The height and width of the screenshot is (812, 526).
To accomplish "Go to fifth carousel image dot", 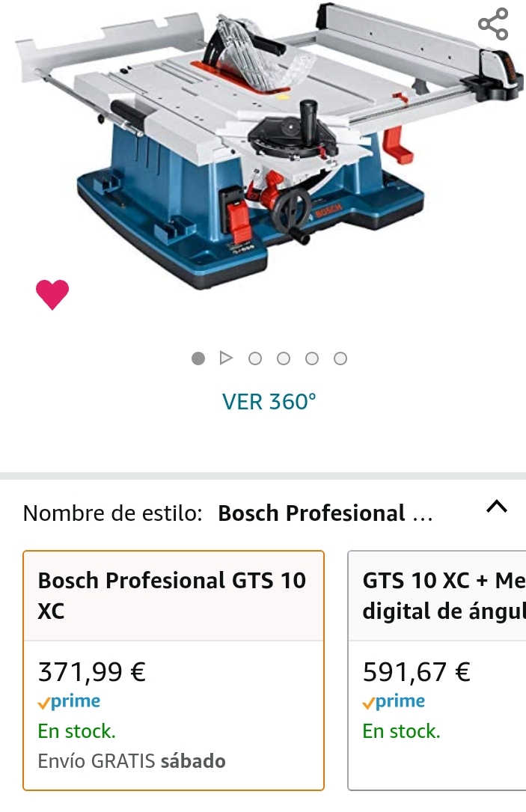I will (x=312, y=358).
